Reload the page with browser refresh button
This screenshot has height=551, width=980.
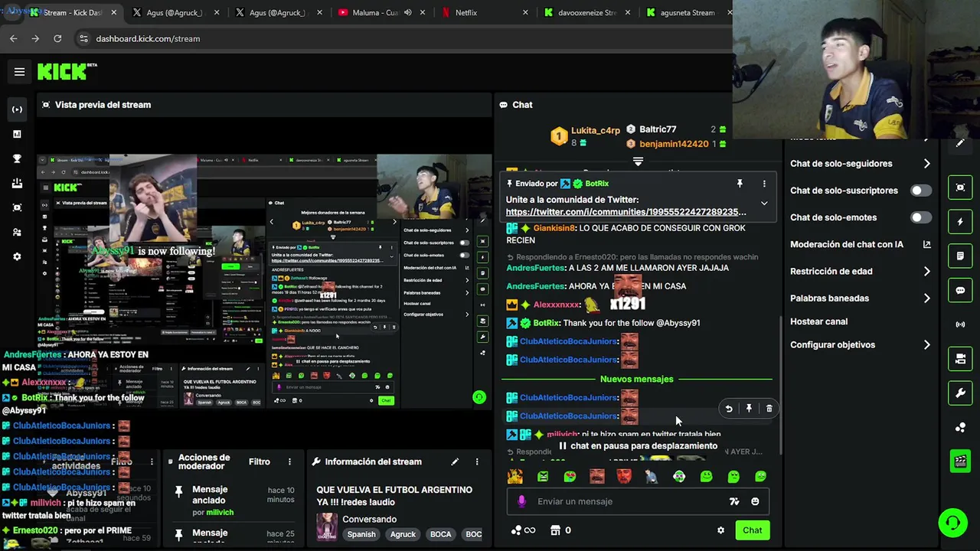click(57, 38)
